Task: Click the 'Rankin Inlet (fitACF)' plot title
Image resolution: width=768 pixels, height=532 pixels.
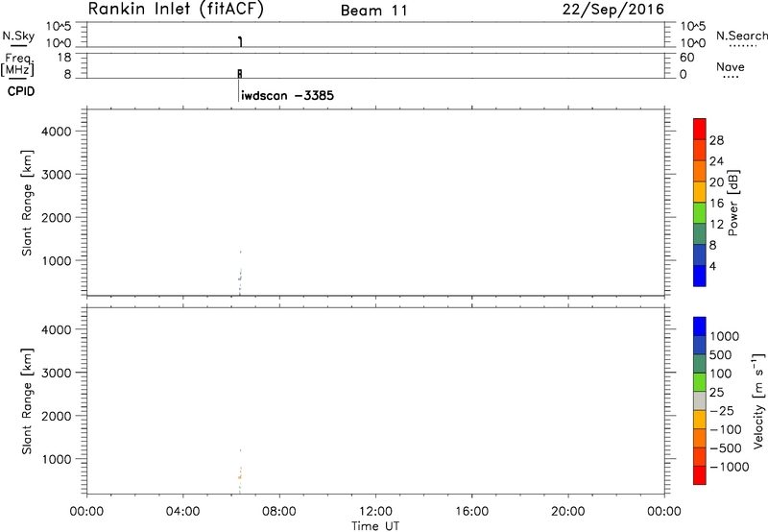Action: (176, 9)
